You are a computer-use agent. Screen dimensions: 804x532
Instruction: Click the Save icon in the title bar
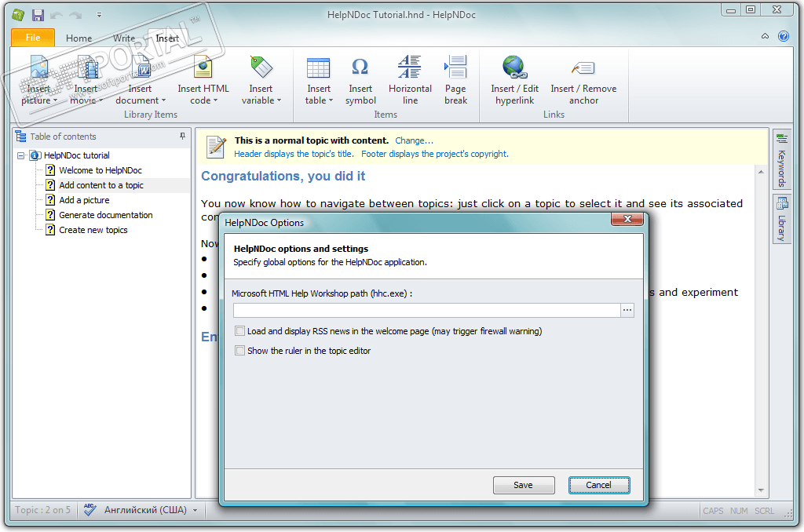pyautogui.click(x=38, y=15)
